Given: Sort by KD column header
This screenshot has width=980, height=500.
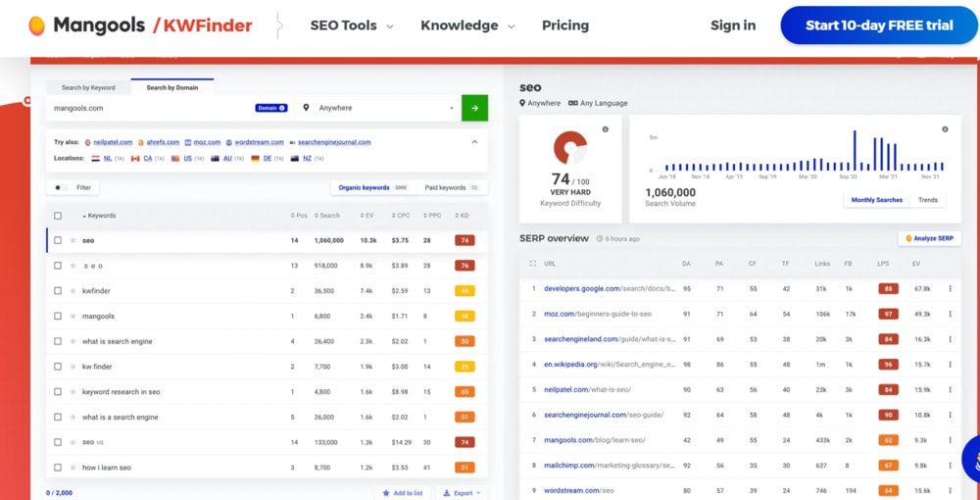Looking at the screenshot, I should [x=462, y=216].
